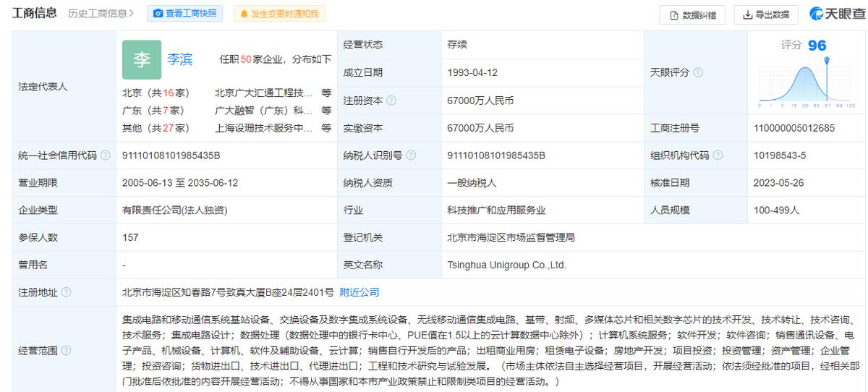The image size is (868, 392).
Task: Click the 曾用名 row label
Action: [x=33, y=265]
